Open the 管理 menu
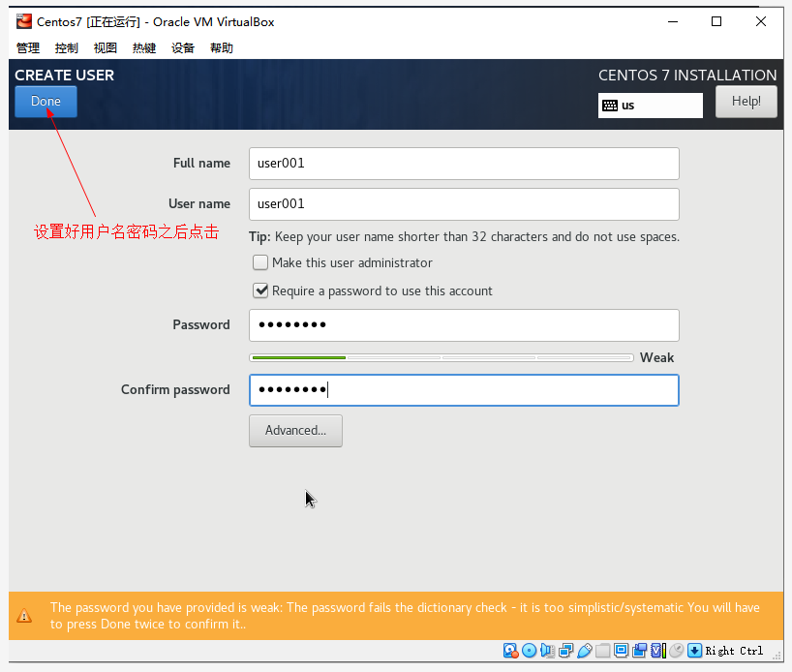Image resolution: width=792 pixels, height=672 pixels. tap(28, 48)
